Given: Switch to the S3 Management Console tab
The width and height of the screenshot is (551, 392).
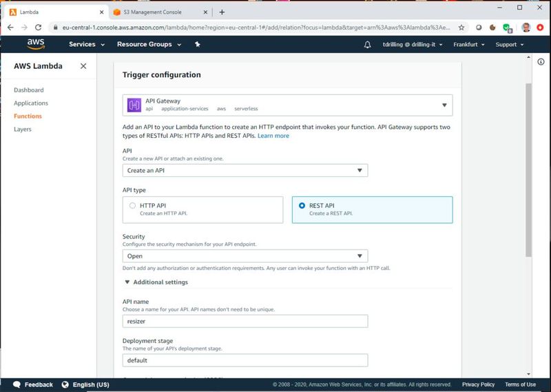Looking at the screenshot, I should point(160,12).
